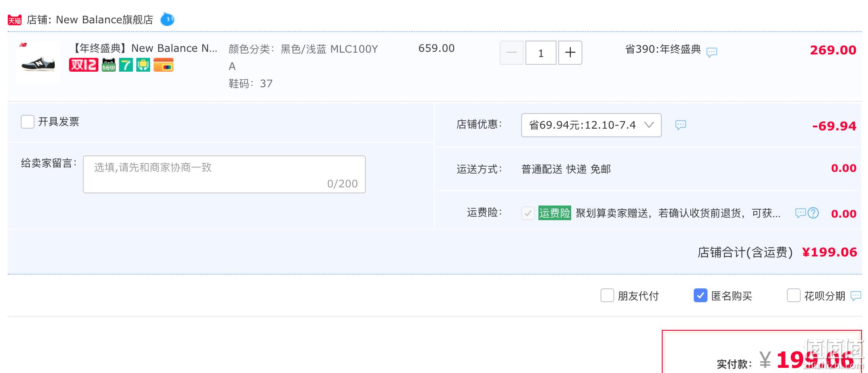Click the shop name New Balance旗舰店
Screen dimensions: 868x373
click(104, 20)
